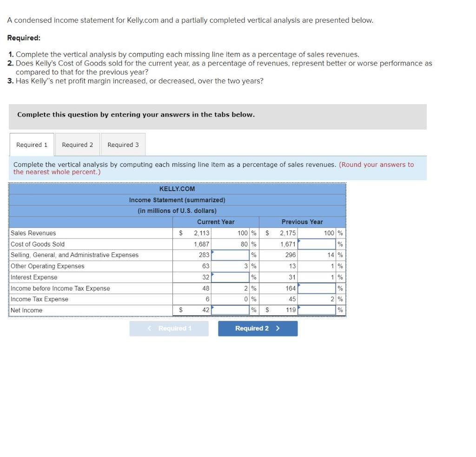This screenshot has height=457, width=476.
Task: Click the disabled Required 1 back button
Action: tap(169, 328)
